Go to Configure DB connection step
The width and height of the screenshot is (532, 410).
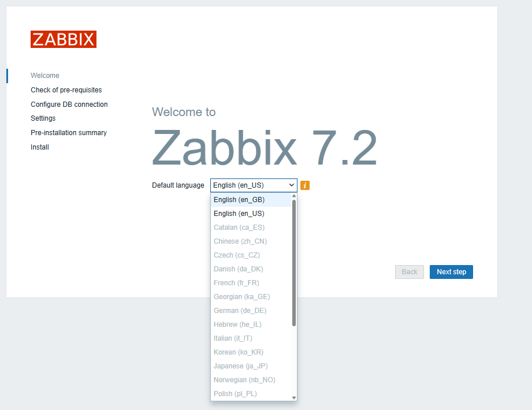coord(69,105)
